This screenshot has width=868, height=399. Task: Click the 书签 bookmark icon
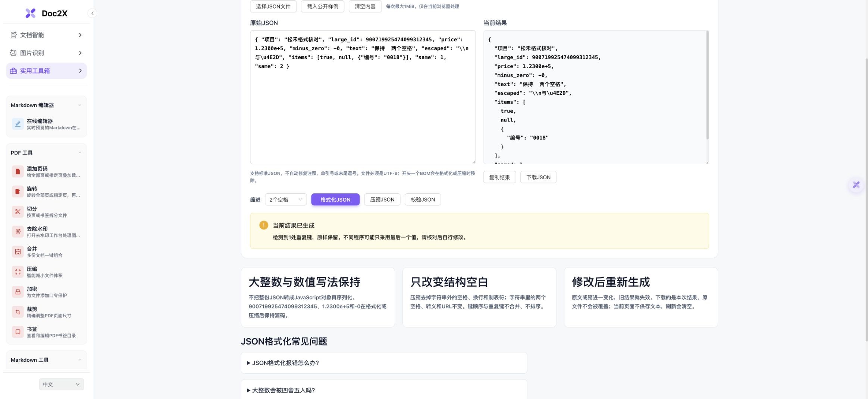tap(18, 332)
